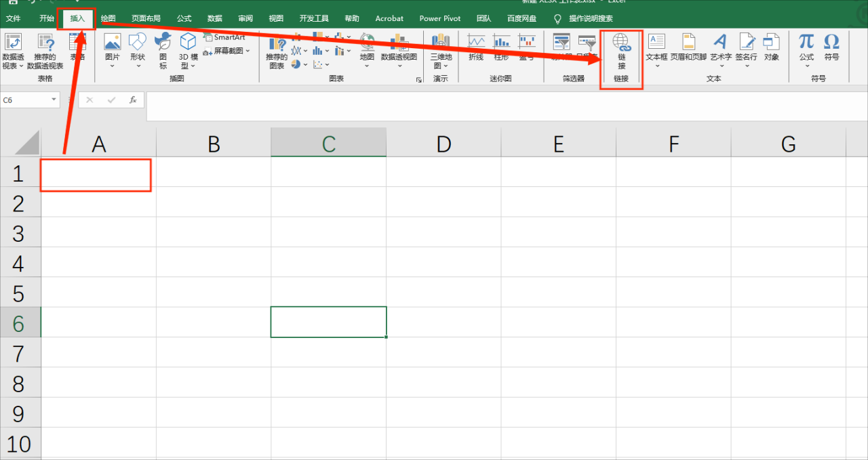
Task: Click the statistic histogram chart icon
Action: tap(317, 51)
